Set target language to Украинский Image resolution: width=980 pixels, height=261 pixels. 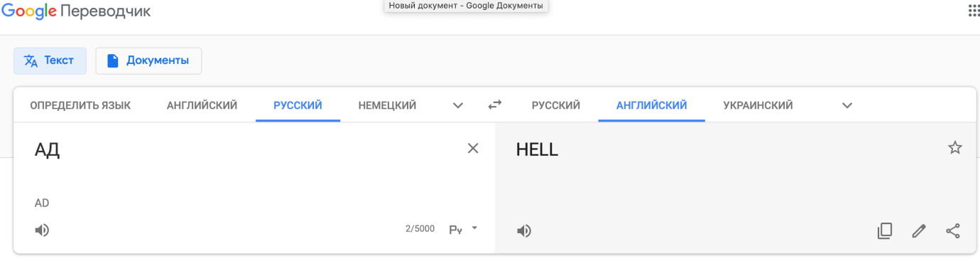coord(758,105)
